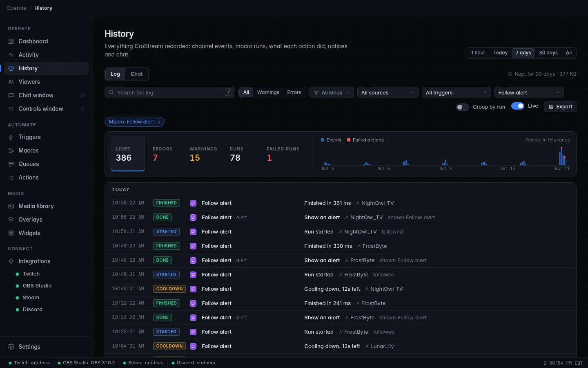The image size is (588, 368).
Task: Remove the Macro: Follow alert filter chip
Action: click(x=159, y=122)
